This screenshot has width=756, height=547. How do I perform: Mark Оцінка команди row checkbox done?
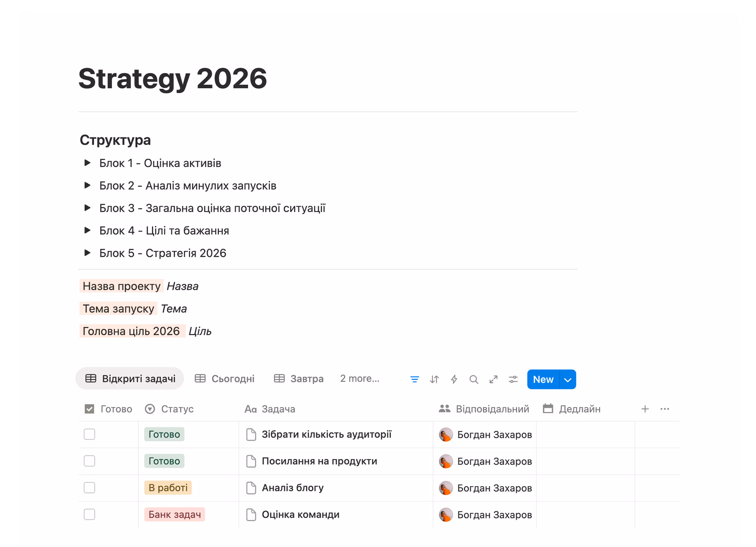tap(89, 514)
